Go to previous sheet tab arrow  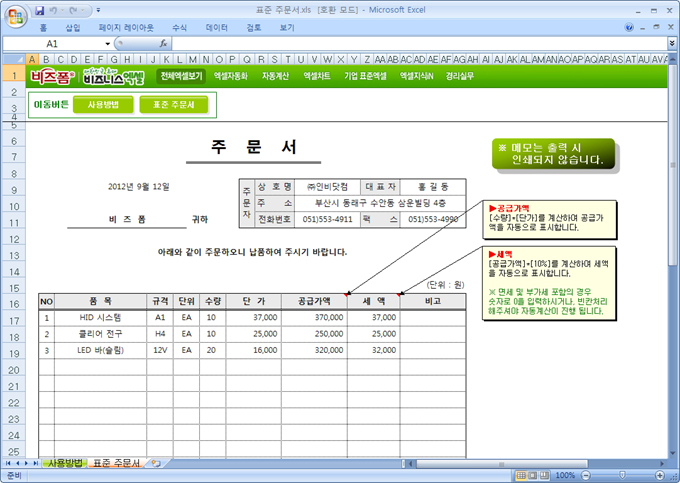click(x=17, y=463)
